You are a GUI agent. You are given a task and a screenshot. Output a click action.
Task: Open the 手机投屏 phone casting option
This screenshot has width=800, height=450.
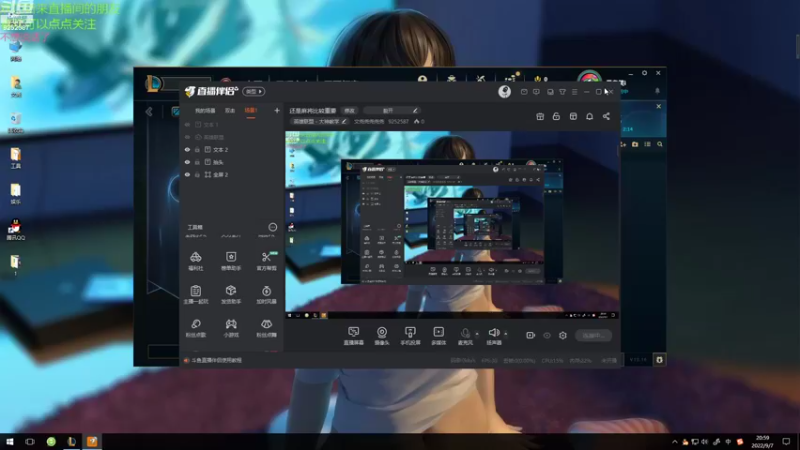410,336
